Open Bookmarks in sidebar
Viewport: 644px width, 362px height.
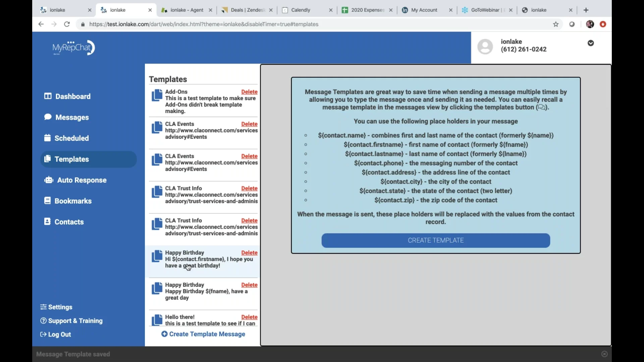pos(68,201)
